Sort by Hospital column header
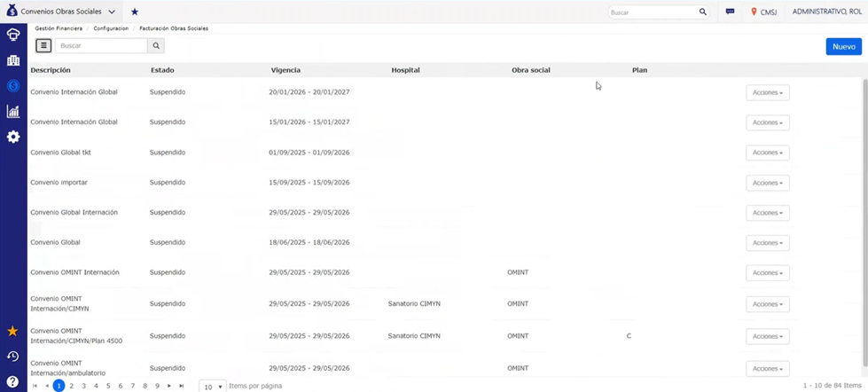 (405, 70)
